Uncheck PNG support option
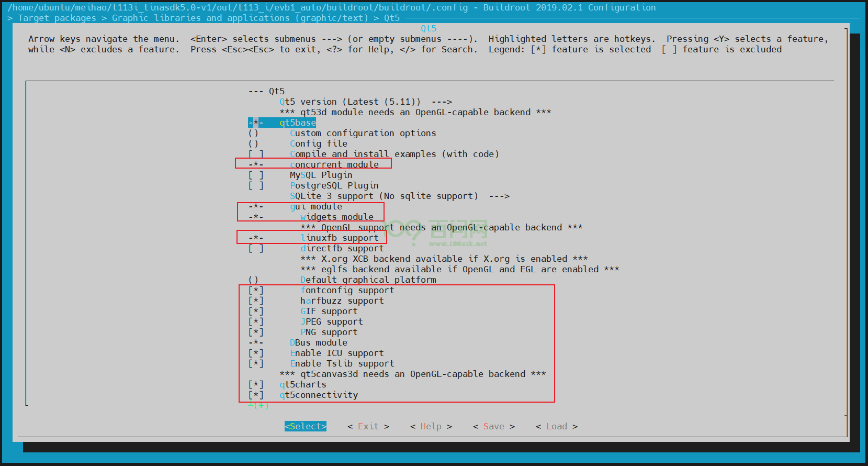This screenshot has height=466, width=868. (256, 332)
